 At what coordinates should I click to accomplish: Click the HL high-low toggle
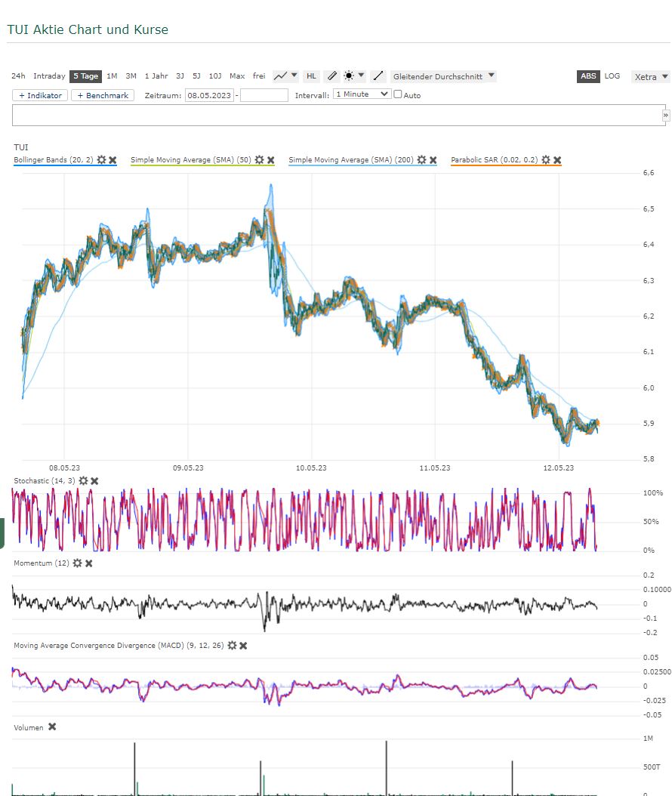click(x=311, y=76)
